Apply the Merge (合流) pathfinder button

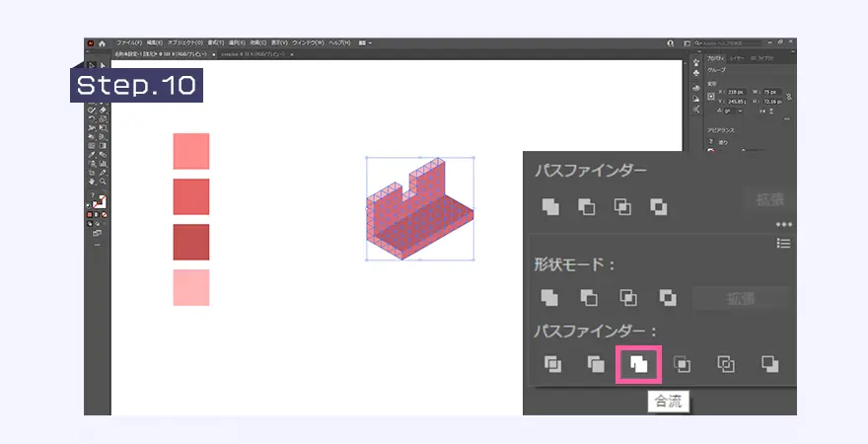638,364
